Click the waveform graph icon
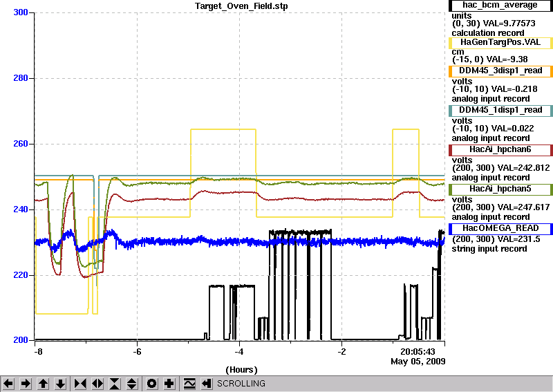Image resolution: width=553 pixels, height=392 pixels. click(x=189, y=384)
